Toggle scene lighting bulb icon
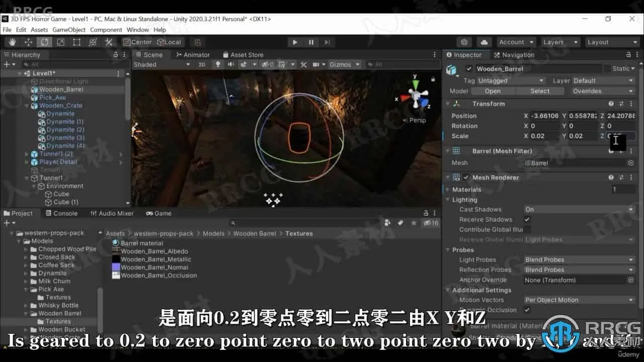 tap(218, 64)
